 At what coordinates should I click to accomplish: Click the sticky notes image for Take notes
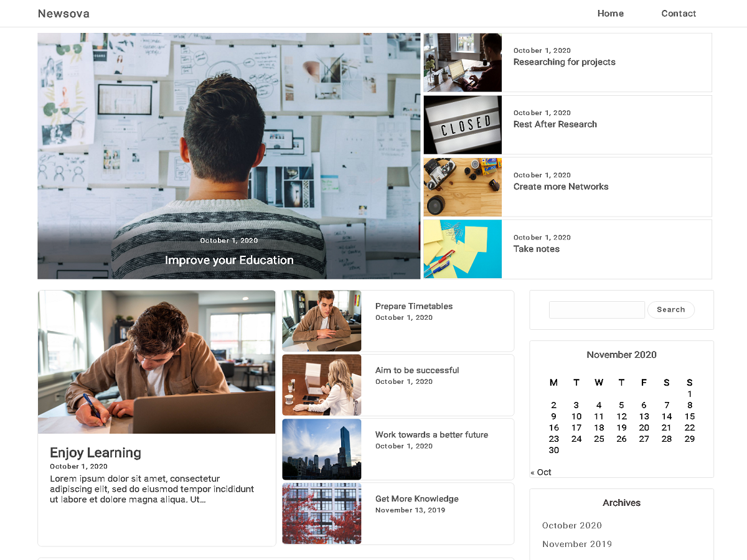pos(463,249)
